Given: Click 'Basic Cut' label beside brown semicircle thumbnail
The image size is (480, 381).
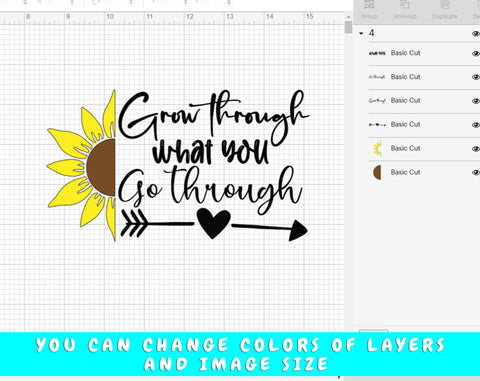Looking at the screenshot, I should point(405,172).
